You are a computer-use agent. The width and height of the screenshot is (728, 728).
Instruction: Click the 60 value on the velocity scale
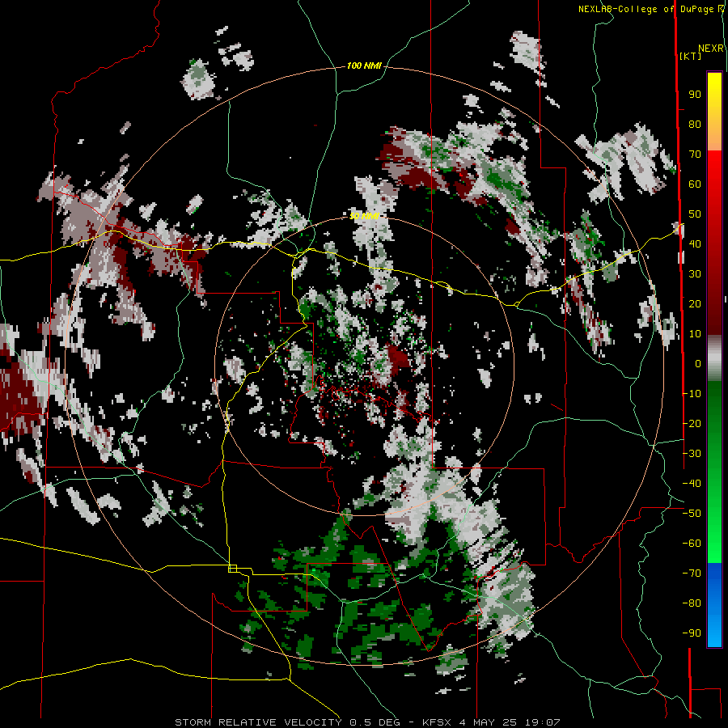(695, 184)
